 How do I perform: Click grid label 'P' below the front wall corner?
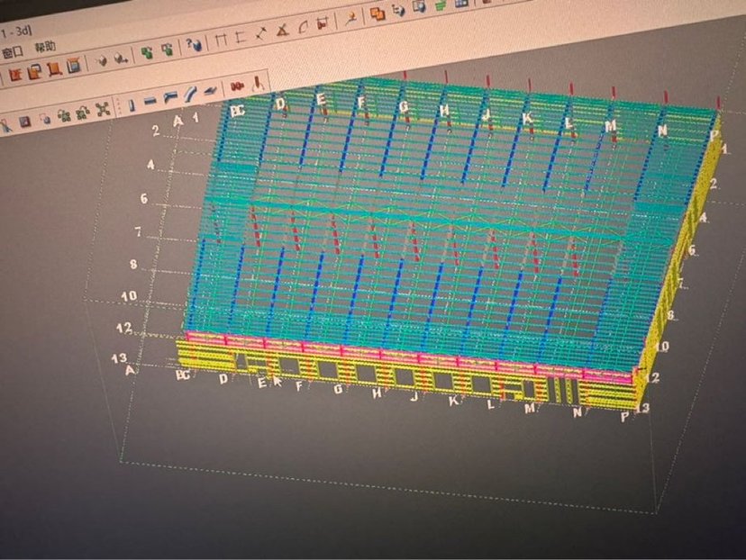pos(624,418)
